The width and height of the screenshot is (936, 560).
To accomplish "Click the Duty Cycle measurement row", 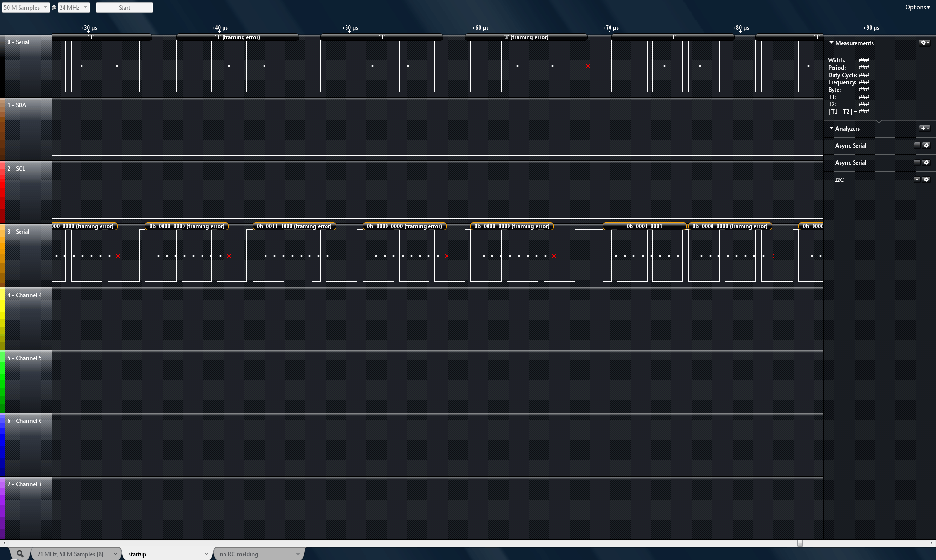I will click(849, 75).
